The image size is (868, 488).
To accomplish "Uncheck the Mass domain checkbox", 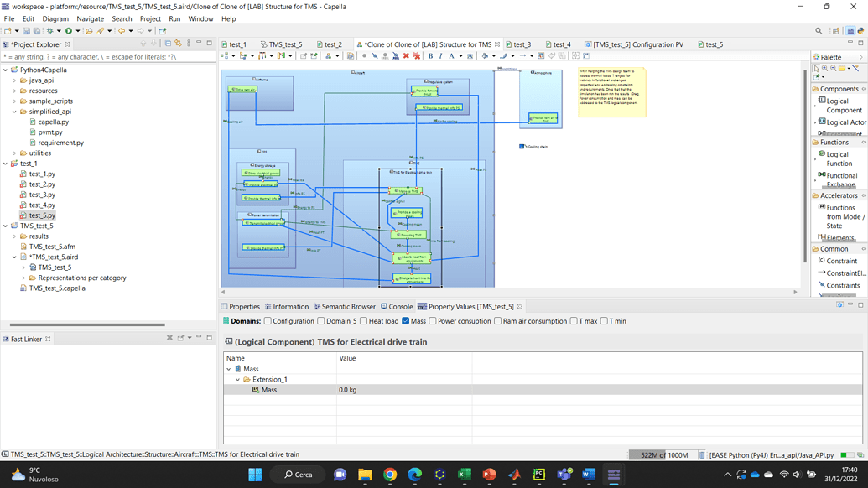I will pyautogui.click(x=408, y=320).
